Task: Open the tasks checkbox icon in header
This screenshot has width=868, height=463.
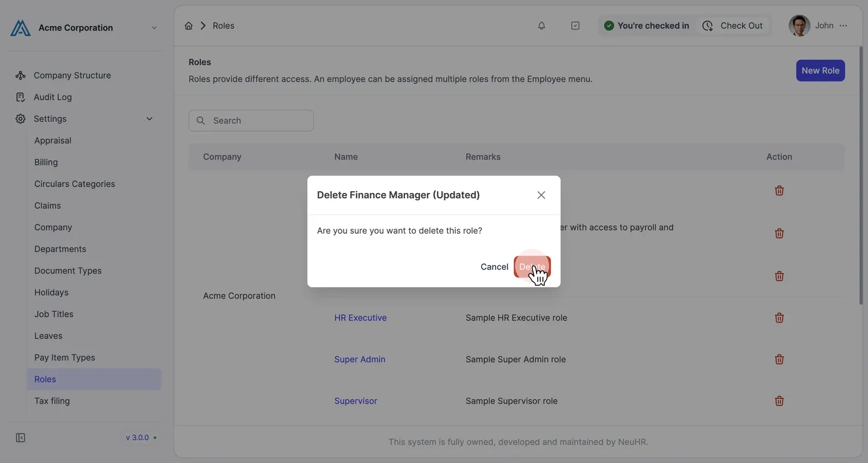Action: pos(575,25)
